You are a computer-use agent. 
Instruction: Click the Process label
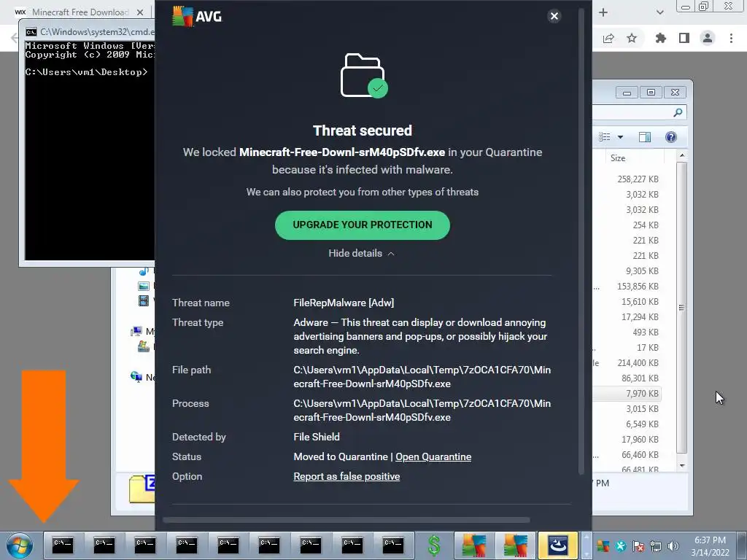coord(190,403)
